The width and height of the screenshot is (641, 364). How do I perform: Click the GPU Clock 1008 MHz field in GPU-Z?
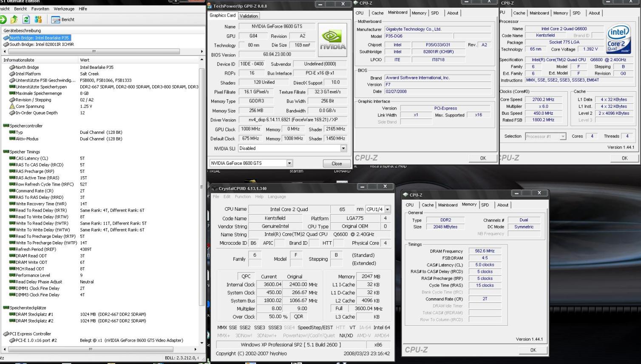(250, 129)
